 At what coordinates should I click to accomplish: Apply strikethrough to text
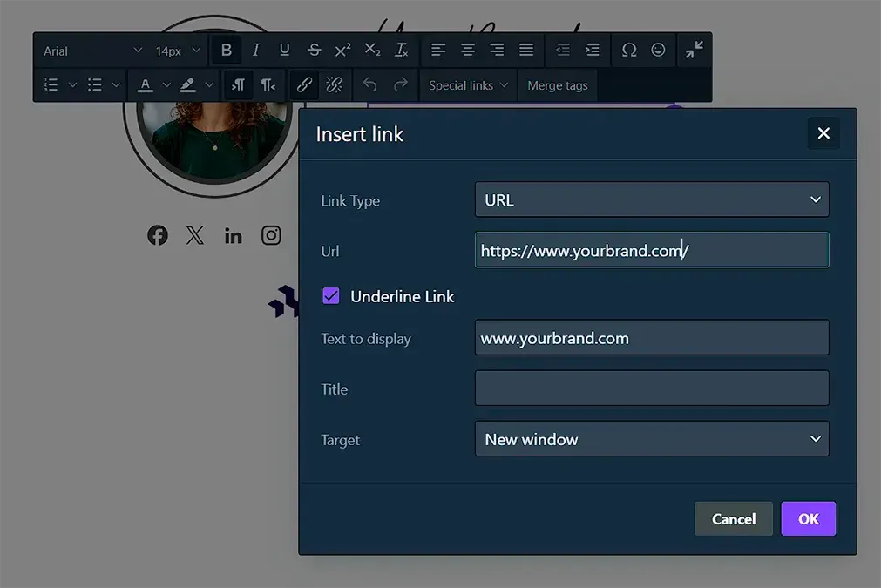click(x=314, y=51)
